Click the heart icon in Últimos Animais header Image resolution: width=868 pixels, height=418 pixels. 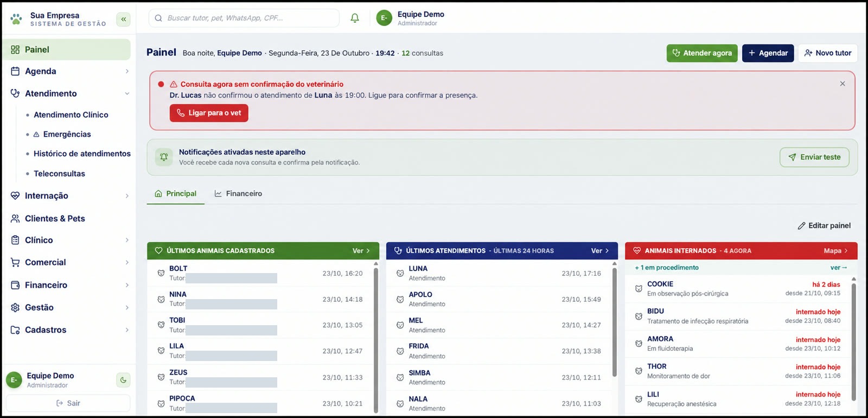[x=159, y=251]
